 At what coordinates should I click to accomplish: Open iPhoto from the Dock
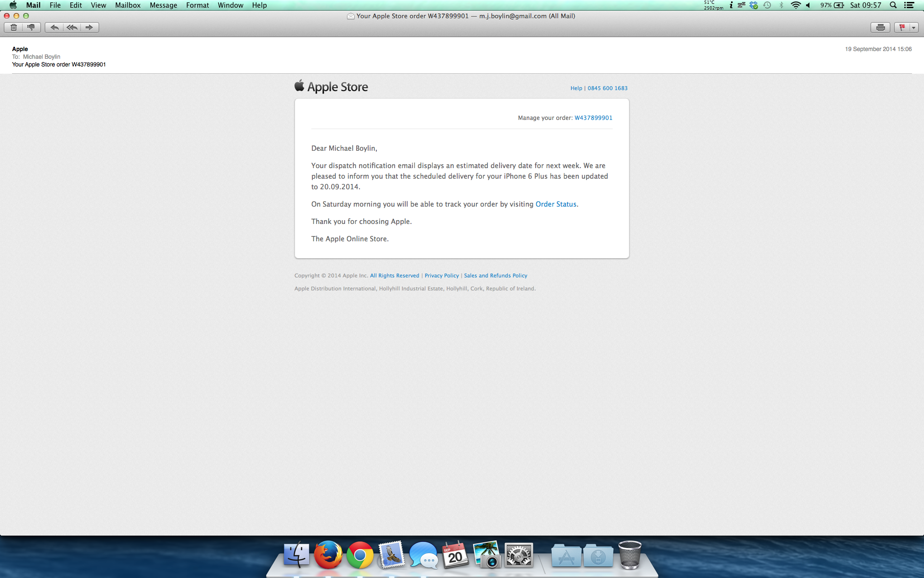coord(487,555)
